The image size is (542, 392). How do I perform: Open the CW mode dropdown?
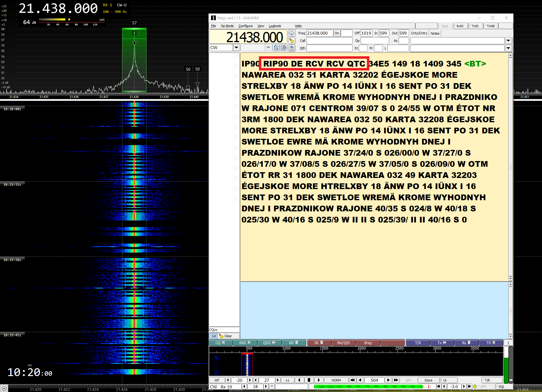coord(236,48)
